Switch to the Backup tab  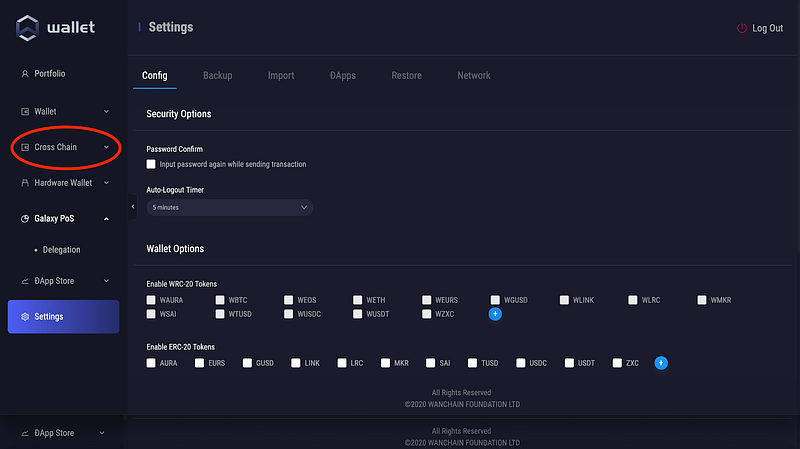[x=217, y=76]
